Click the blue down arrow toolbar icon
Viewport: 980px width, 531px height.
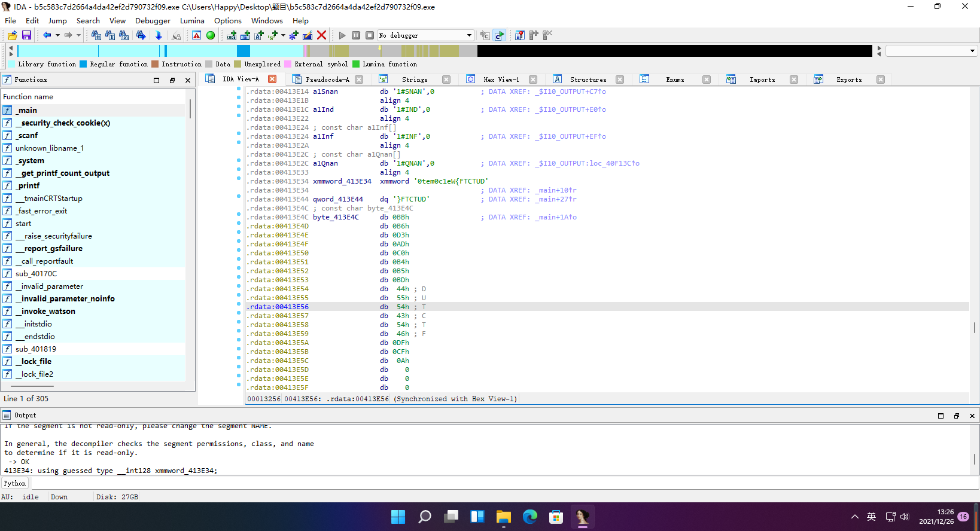click(159, 35)
